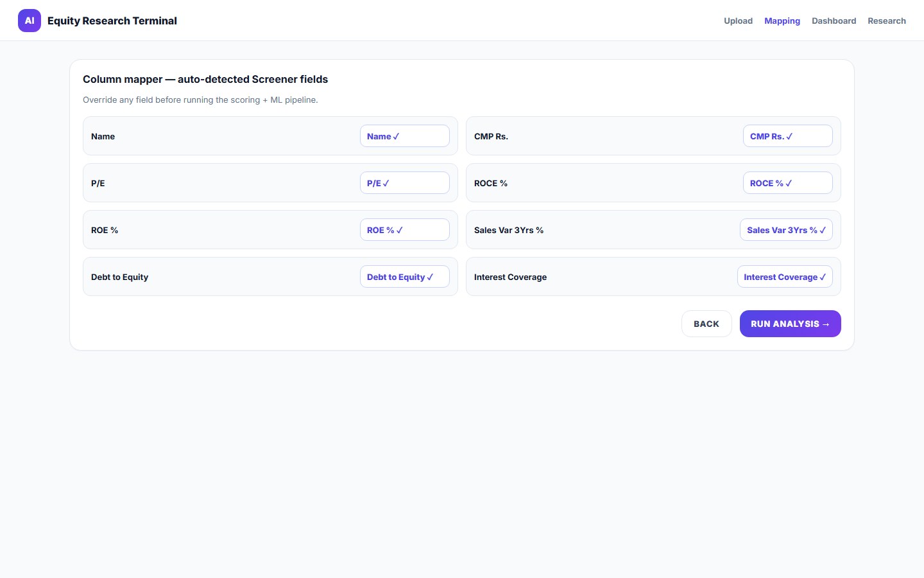Viewport: 924px width, 578px height.
Task: Click the CMP Rs. field label
Action: point(491,136)
